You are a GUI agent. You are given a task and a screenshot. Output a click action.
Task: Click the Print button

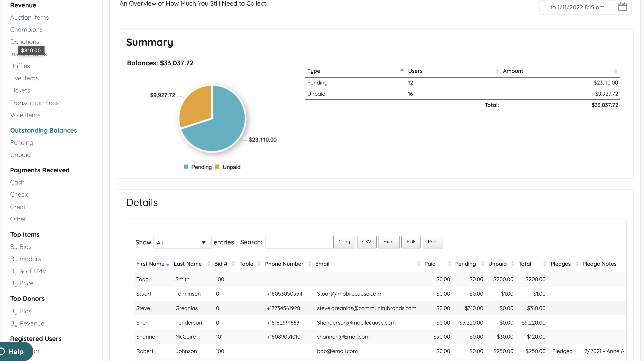[433, 242]
